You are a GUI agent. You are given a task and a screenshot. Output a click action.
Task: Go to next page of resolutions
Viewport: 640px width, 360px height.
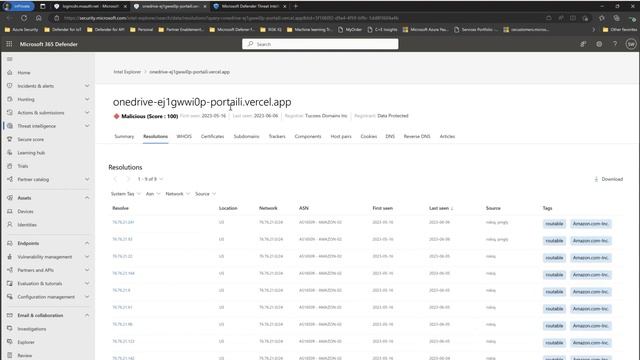[x=128, y=179]
